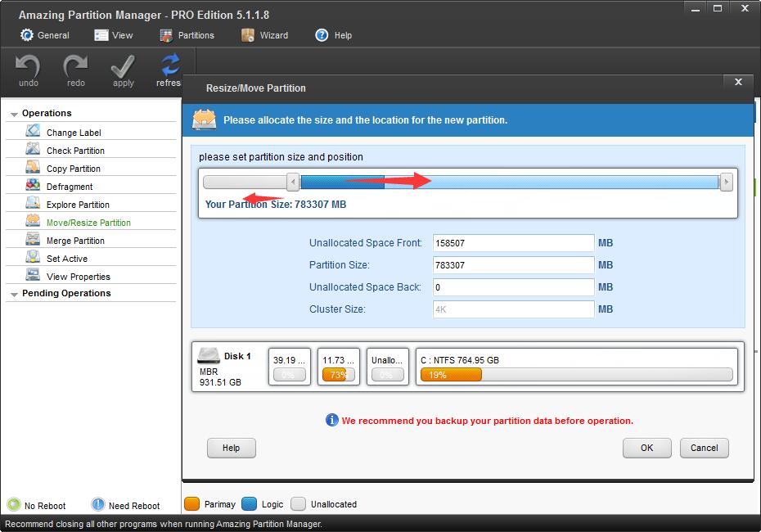Open the Help menu
This screenshot has height=532, width=761.
pyautogui.click(x=333, y=35)
